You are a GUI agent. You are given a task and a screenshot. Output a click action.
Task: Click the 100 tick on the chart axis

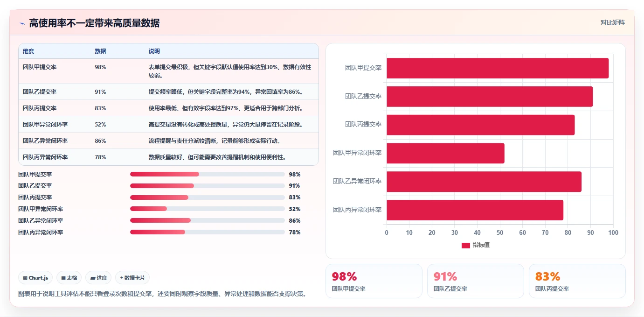tap(613, 232)
